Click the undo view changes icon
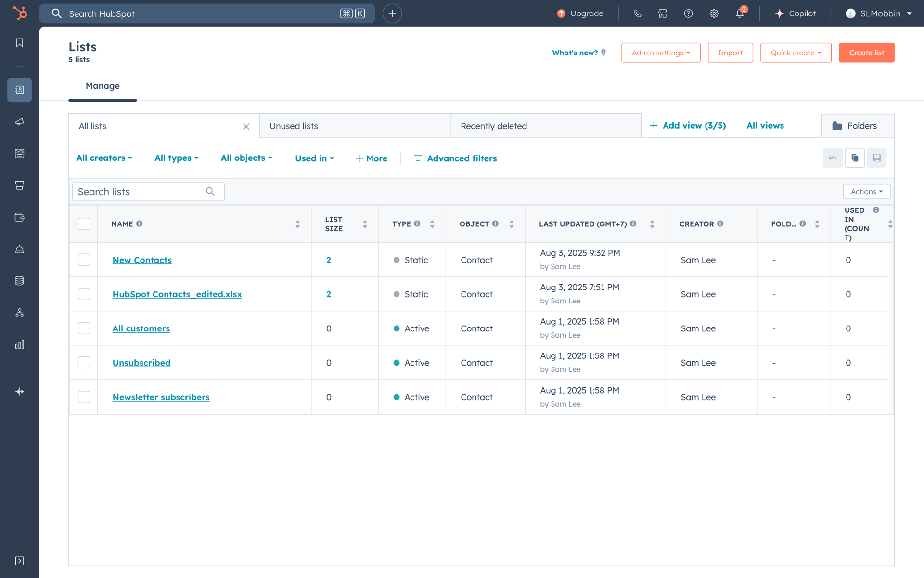The height and width of the screenshot is (578, 924). 833,158
